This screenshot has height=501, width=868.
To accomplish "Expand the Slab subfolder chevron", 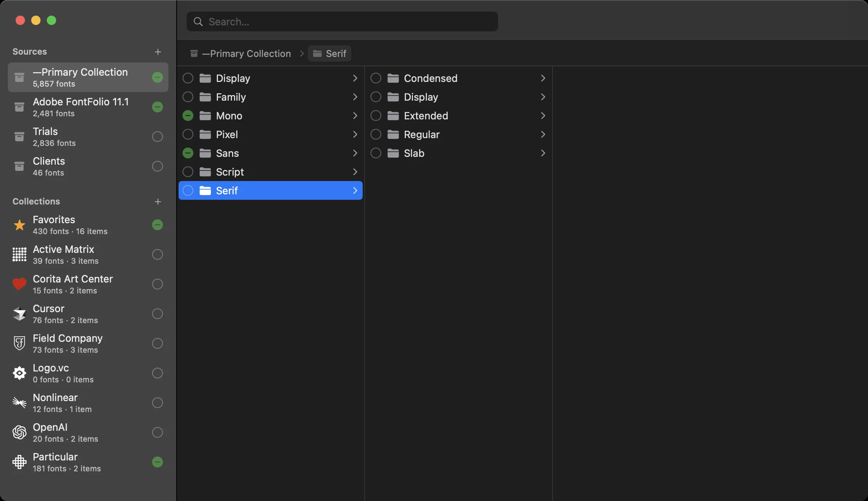I will (543, 153).
